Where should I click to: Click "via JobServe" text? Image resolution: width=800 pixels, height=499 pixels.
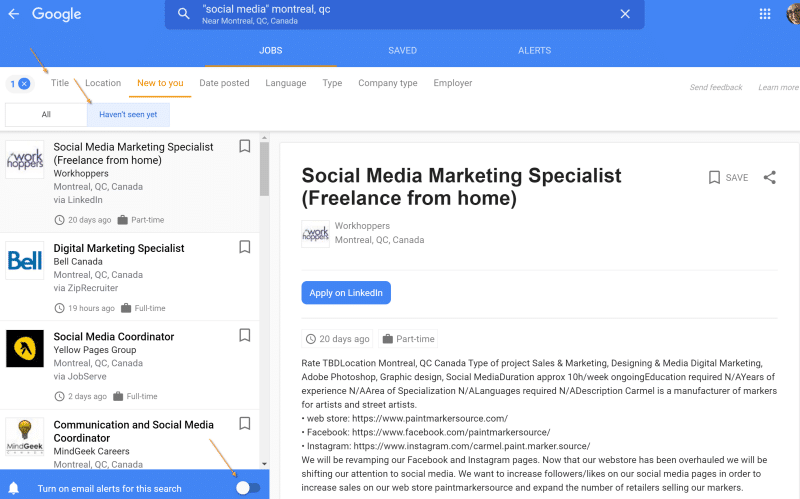(x=80, y=376)
